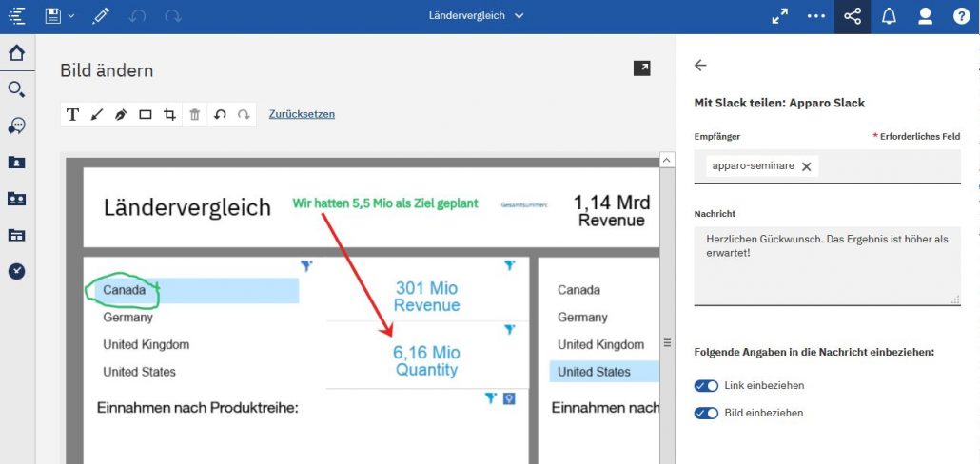Viewport: 980px width, 464px height.
Task: Toggle the 'Bild einbeziehen' switch
Action: click(706, 413)
